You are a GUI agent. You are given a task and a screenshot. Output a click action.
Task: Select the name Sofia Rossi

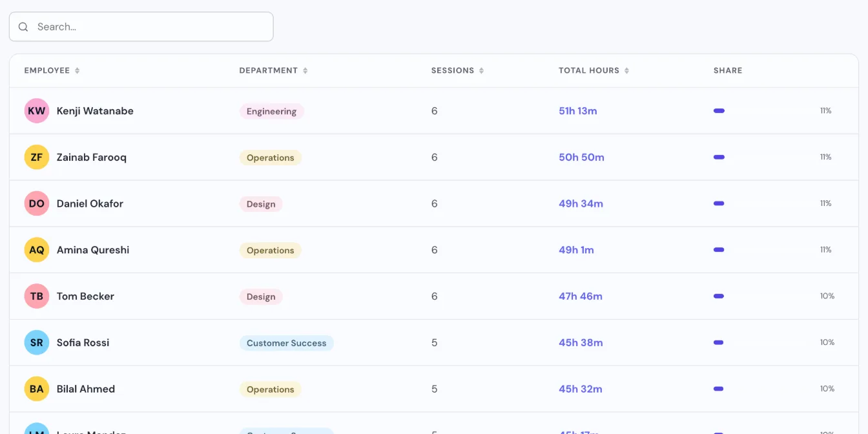click(x=83, y=343)
